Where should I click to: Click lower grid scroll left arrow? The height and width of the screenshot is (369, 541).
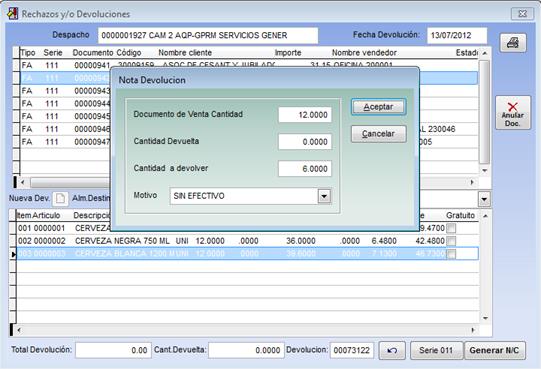[x=19, y=330]
